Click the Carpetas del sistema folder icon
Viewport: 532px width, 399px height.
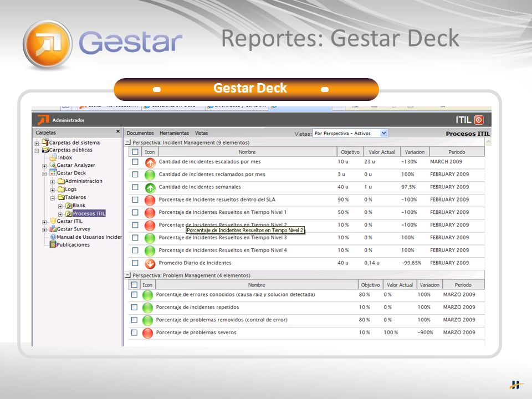45,142
